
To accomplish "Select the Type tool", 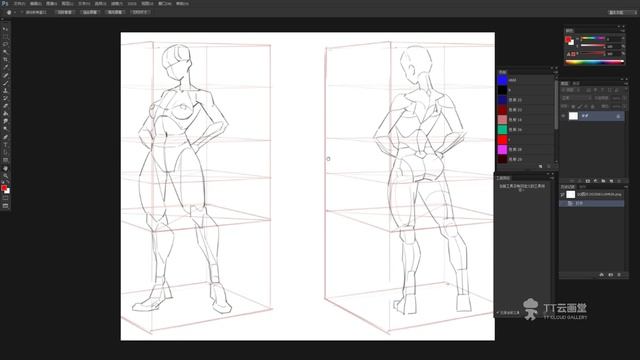I will coord(5,145).
